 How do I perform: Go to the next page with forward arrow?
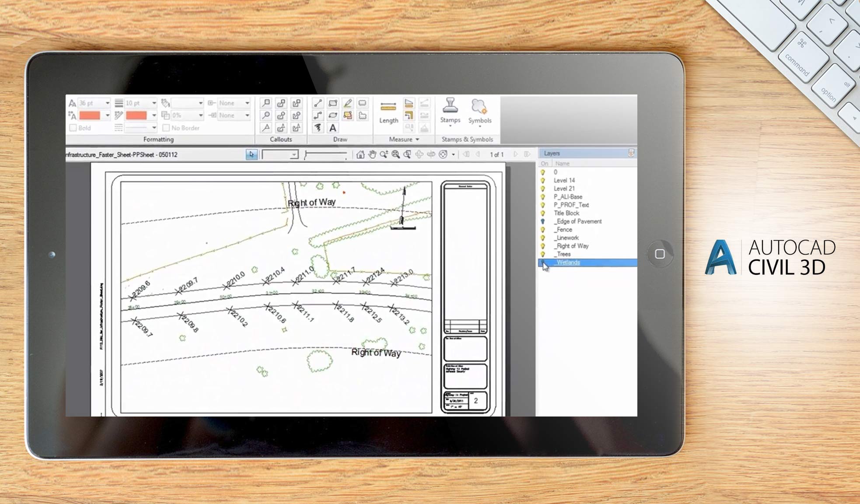point(515,154)
